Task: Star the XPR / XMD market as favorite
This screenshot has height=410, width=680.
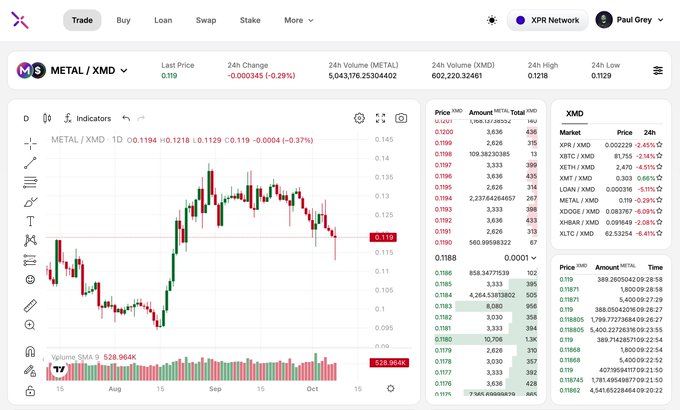Action: [x=659, y=144]
